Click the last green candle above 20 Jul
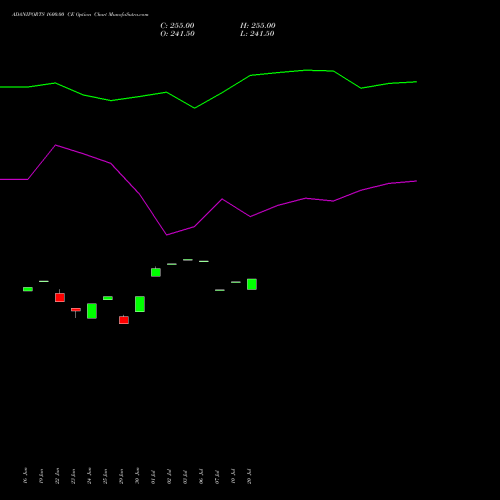This screenshot has width=500, height=500. point(252,284)
